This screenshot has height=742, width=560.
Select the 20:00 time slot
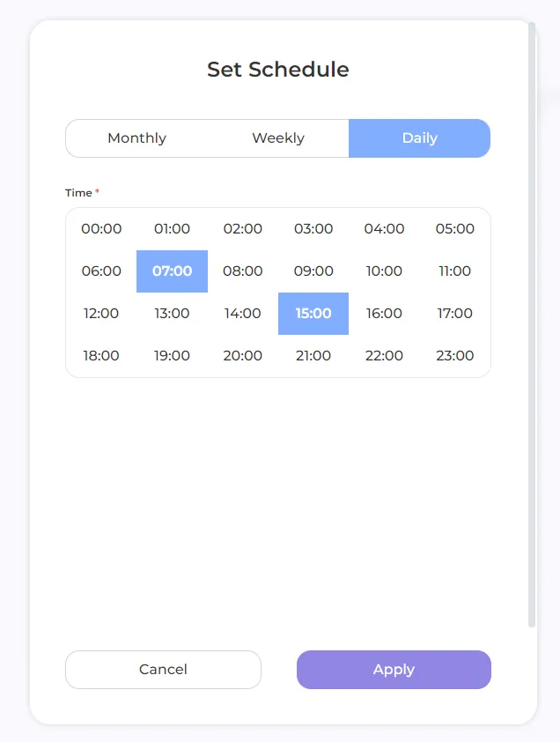[243, 356]
